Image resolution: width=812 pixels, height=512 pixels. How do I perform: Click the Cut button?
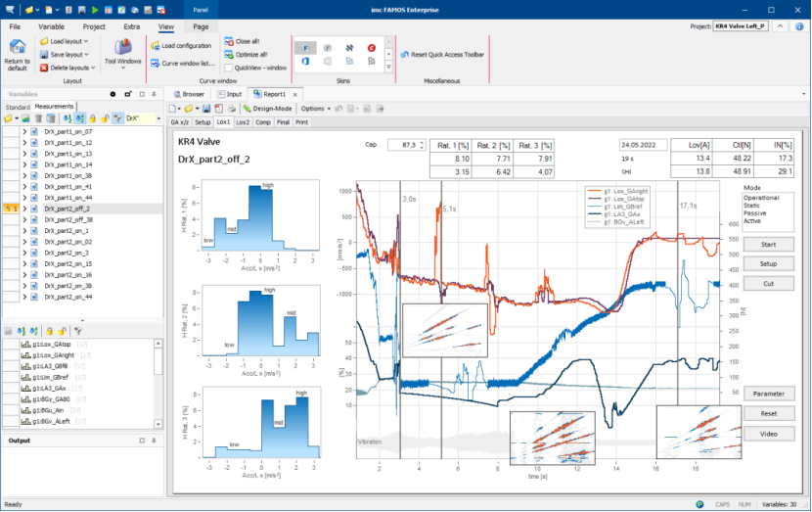pyautogui.click(x=769, y=284)
